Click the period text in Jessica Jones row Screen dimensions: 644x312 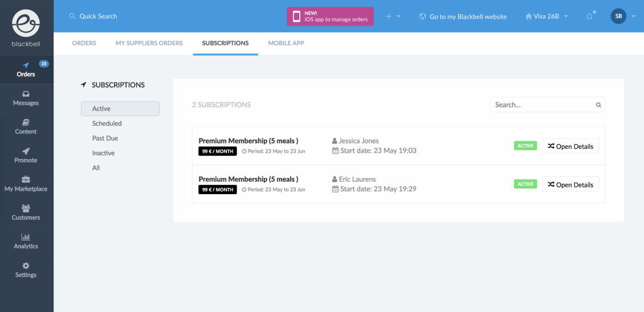point(276,151)
